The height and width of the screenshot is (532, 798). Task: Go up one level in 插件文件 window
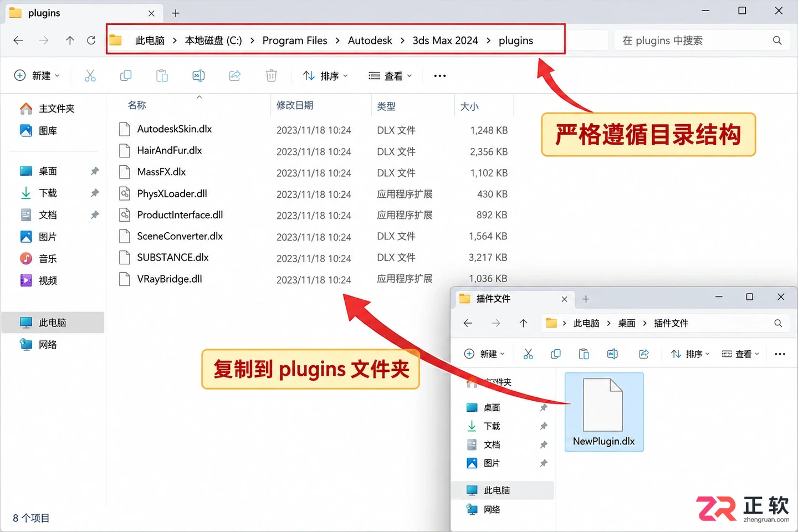pos(523,323)
